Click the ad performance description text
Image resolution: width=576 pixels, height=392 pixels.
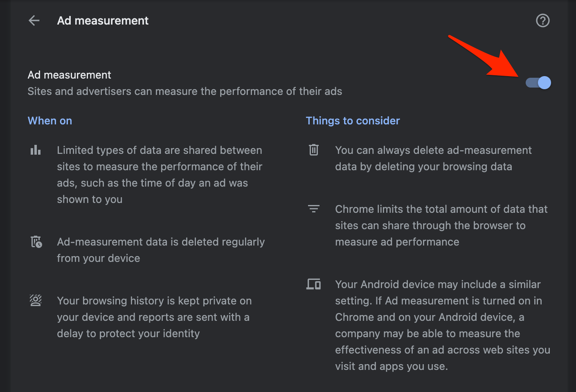point(184,91)
